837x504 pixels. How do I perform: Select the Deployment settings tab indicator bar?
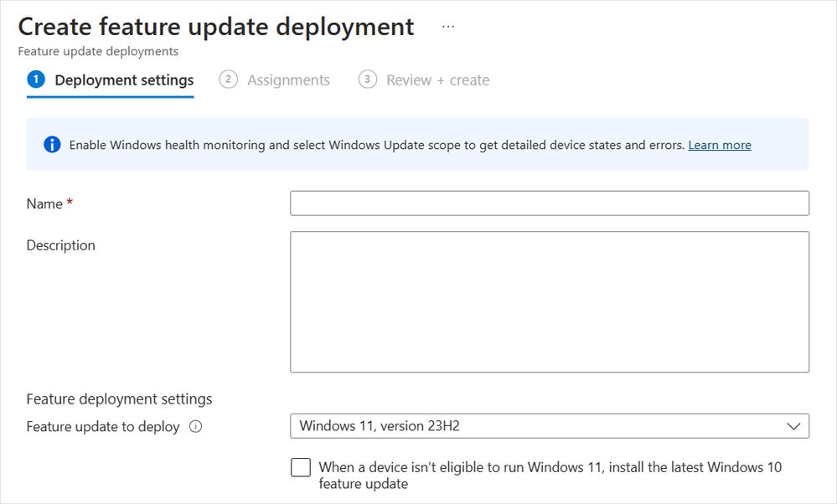point(110,98)
